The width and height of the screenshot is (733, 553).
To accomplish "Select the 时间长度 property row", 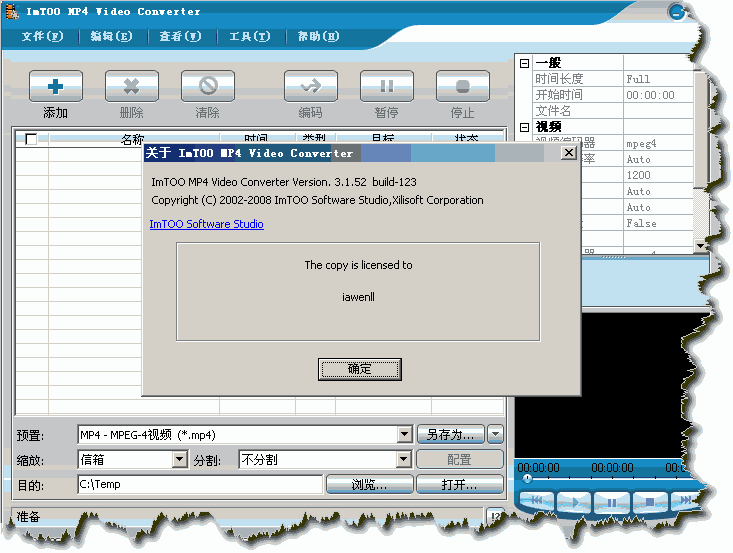I will 613,79.
